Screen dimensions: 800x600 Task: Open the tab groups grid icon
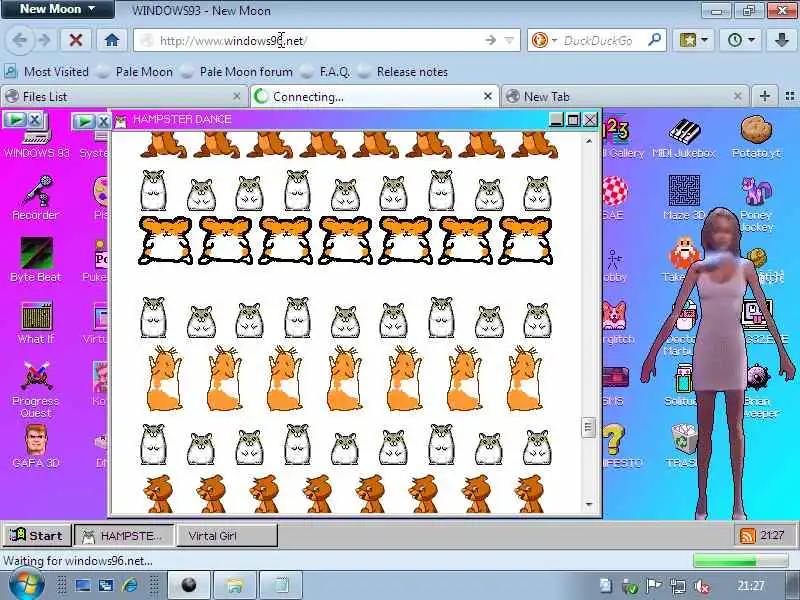(790, 96)
